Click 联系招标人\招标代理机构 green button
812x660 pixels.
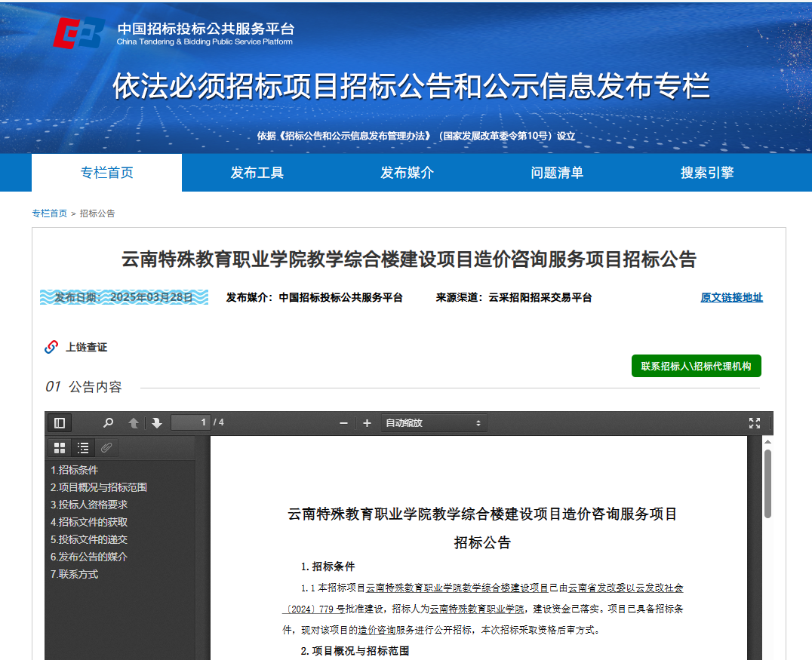696,366
